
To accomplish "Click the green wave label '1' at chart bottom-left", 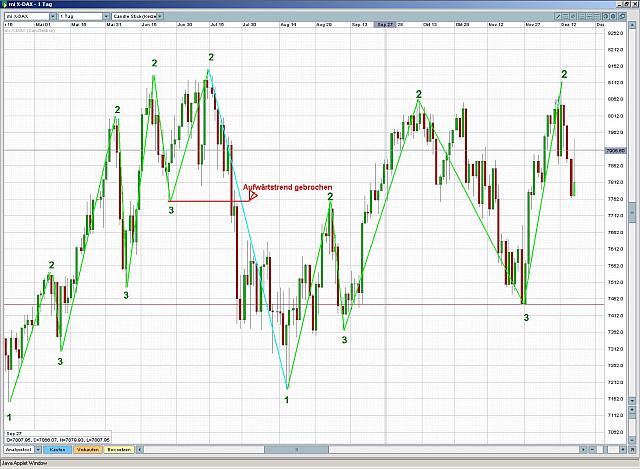I will click(x=10, y=416).
